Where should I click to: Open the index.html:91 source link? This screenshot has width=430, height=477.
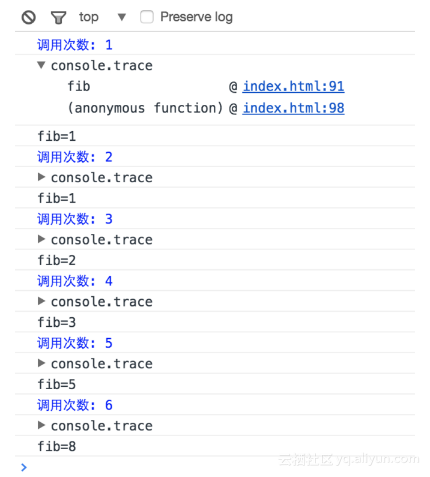coord(293,87)
